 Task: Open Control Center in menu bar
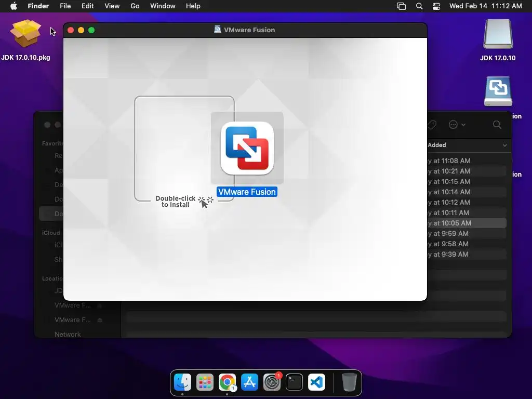click(x=436, y=6)
